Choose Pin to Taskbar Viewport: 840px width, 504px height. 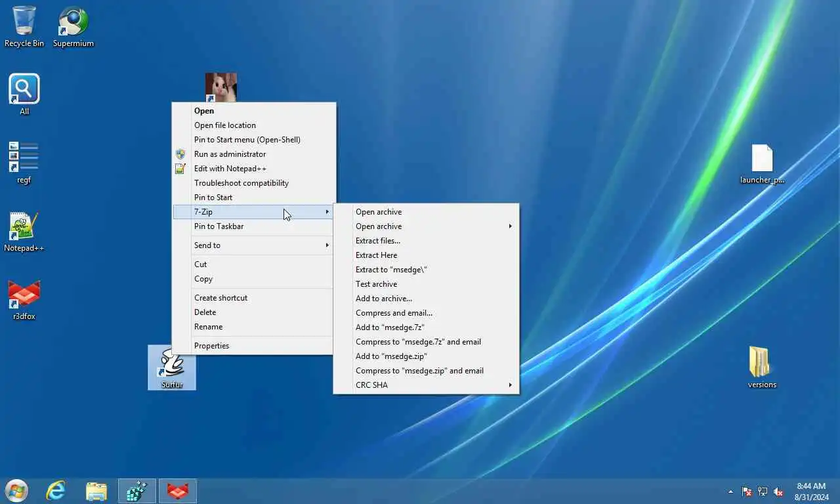(x=253, y=226)
